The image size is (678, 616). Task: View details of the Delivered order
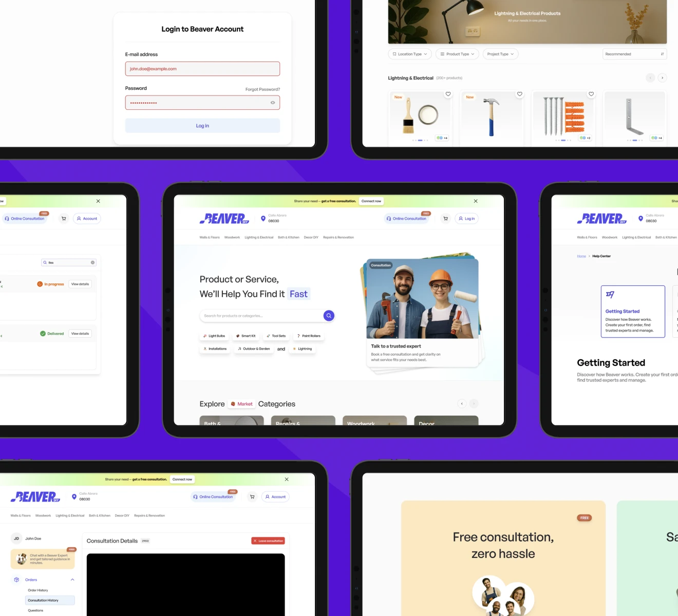point(80,334)
